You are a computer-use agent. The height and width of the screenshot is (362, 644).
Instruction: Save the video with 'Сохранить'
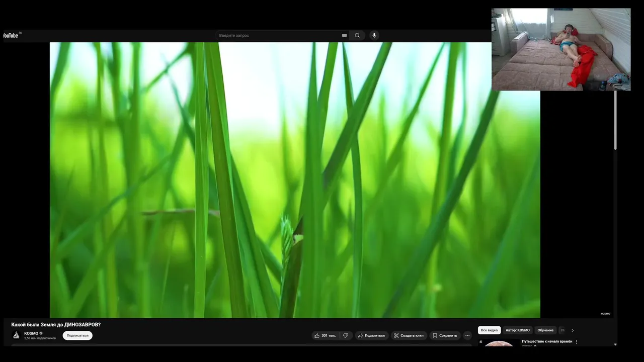445,335
